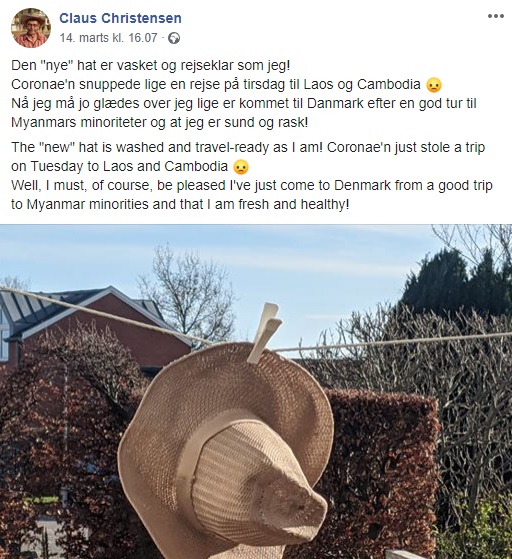Click the sad emoji after Laos og Cambodia
Image resolution: width=512 pixels, height=559 pixels.
click(x=434, y=85)
